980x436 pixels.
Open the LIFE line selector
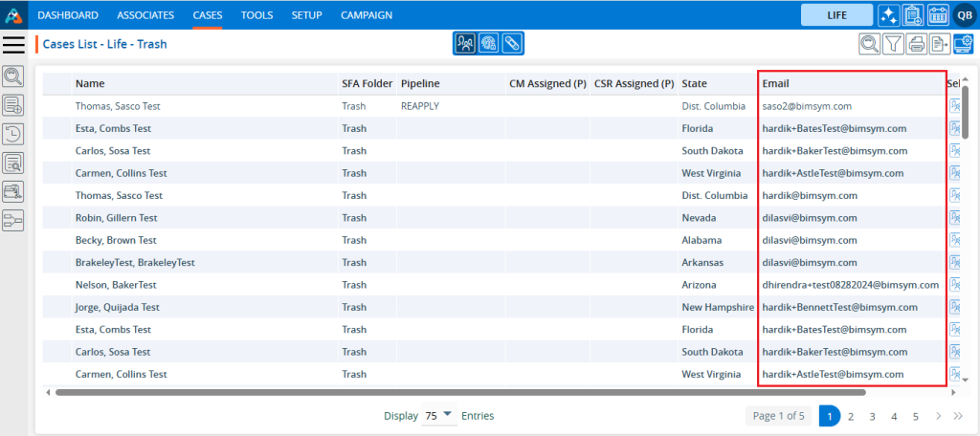[836, 15]
